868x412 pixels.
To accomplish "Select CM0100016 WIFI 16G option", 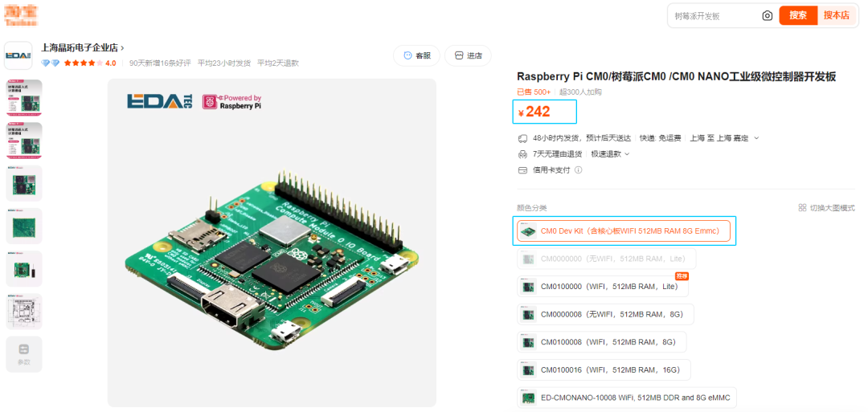I will [x=604, y=369].
